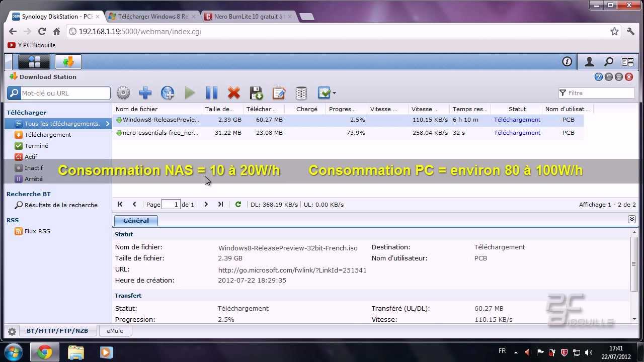Click the browser back arrow
This screenshot has height=362, width=644.
pyautogui.click(x=13, y=31)
